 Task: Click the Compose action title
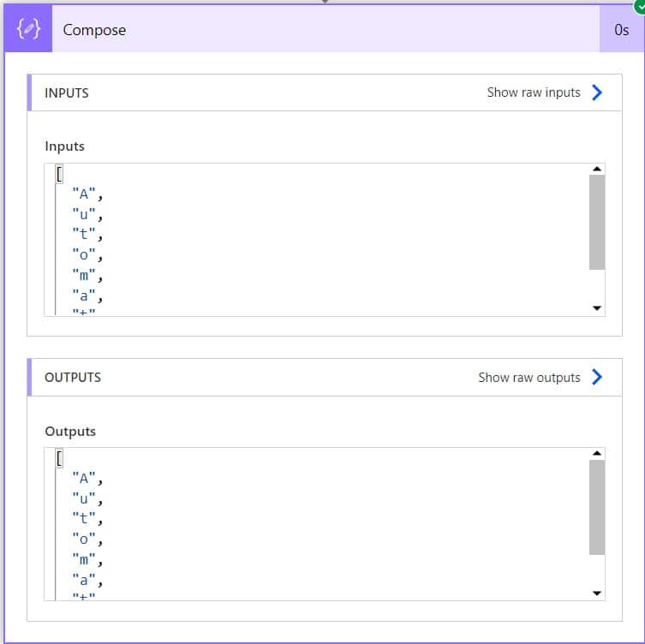[94, 30]
